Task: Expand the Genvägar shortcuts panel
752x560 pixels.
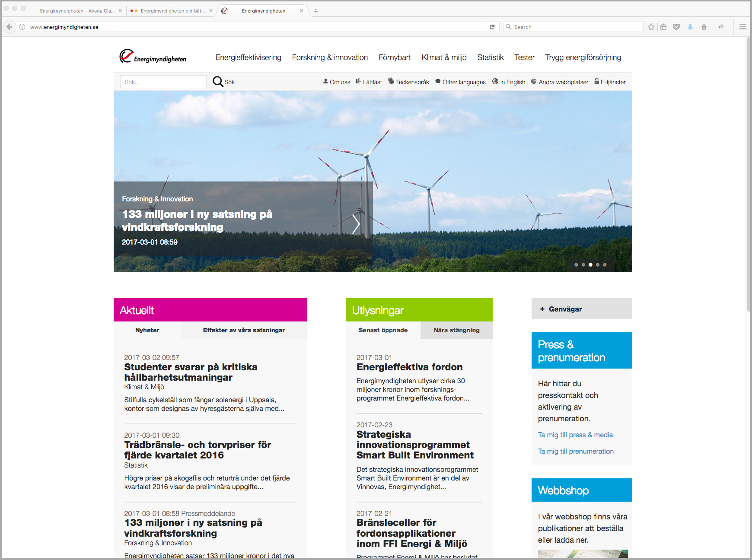Action: coord(582,309)
